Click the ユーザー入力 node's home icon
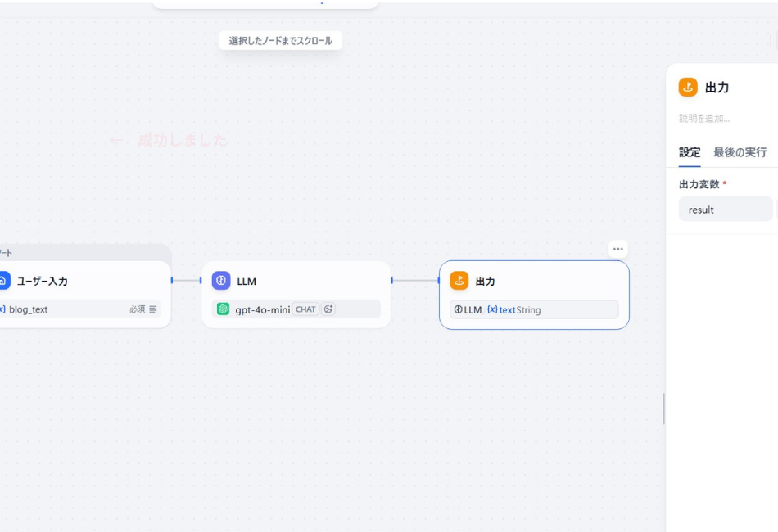 coord(4,280)
